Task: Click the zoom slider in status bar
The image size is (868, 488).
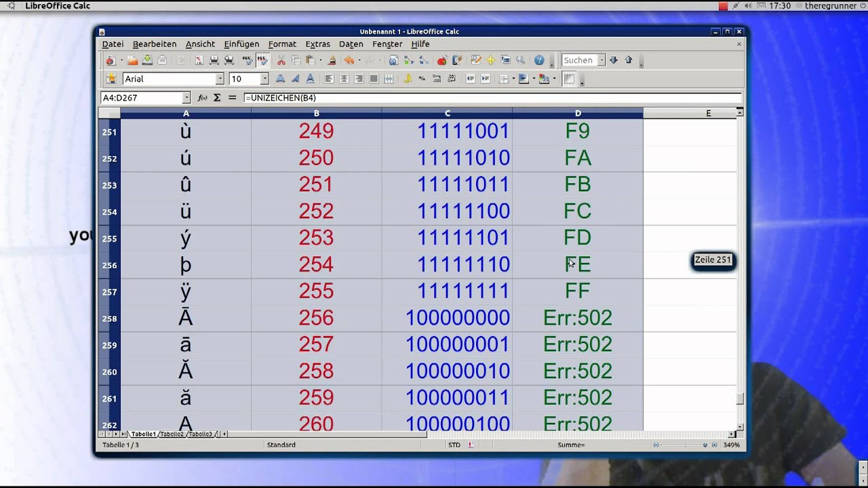Action: (685, 445)
